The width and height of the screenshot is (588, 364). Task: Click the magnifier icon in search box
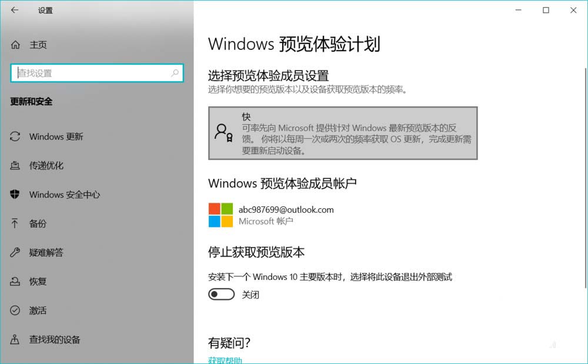coord(175,73)
